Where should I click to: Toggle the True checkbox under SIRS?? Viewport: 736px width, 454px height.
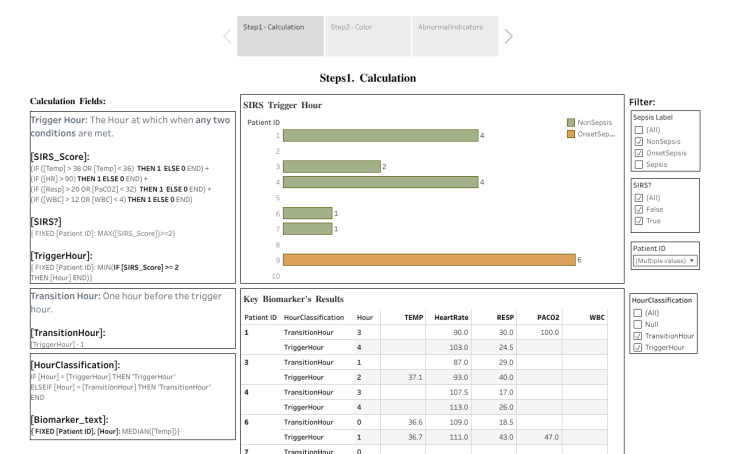pos(636,220)
